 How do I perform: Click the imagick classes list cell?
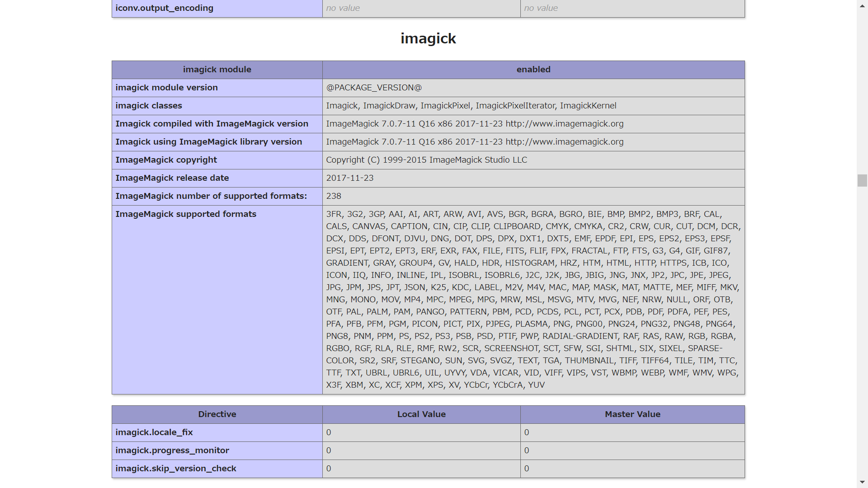(471, 106)
